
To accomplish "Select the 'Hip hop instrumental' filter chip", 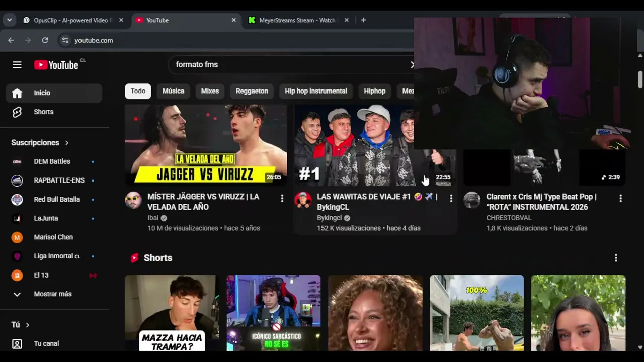I will 316,91.
